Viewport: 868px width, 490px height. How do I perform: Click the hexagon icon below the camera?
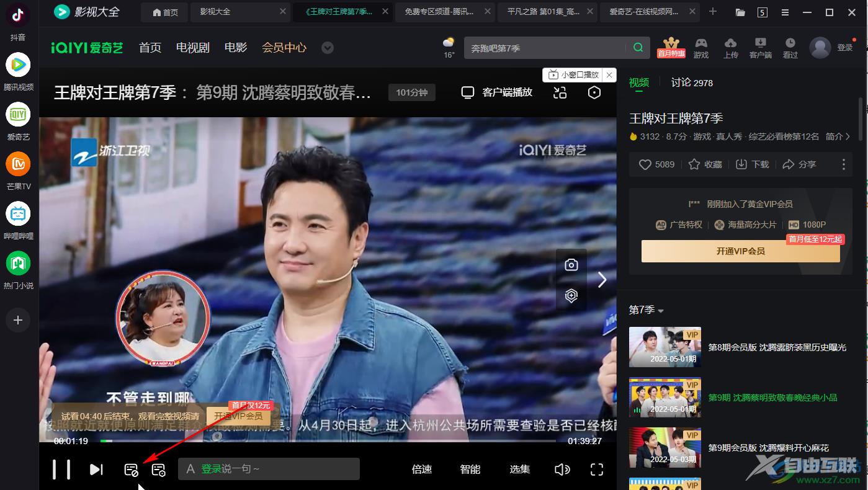click(x=571, y=295)
